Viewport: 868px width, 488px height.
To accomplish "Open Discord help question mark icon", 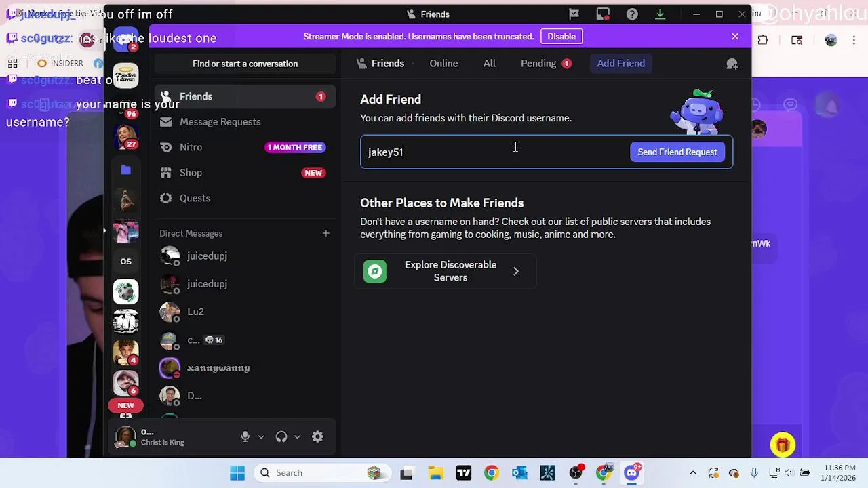I will tap(632, 14).
